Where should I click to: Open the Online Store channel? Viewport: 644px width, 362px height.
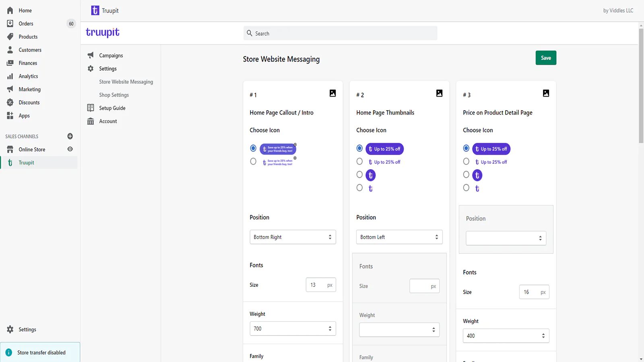32,150
